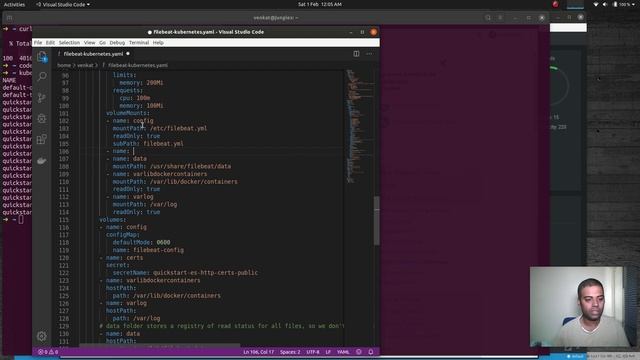Open the Help menu
The image size is (640, 360).
pyautogui.click(x=158, y=42)
